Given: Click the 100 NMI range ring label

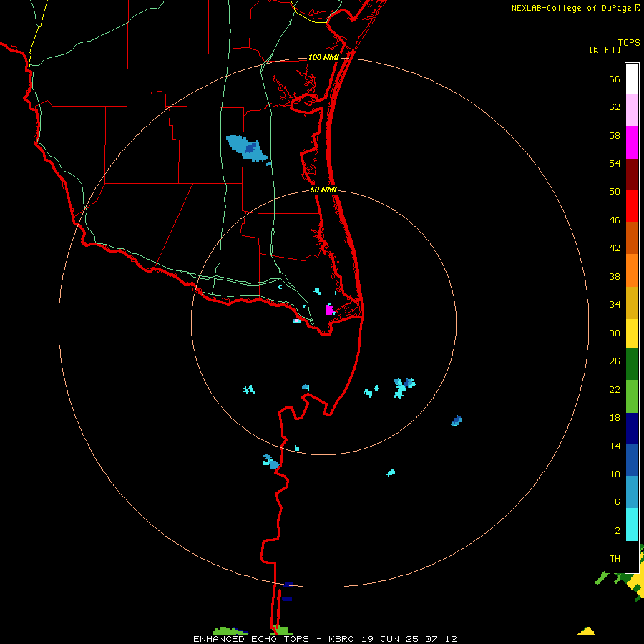Looking at the screenshot, I should coord(323,57).
